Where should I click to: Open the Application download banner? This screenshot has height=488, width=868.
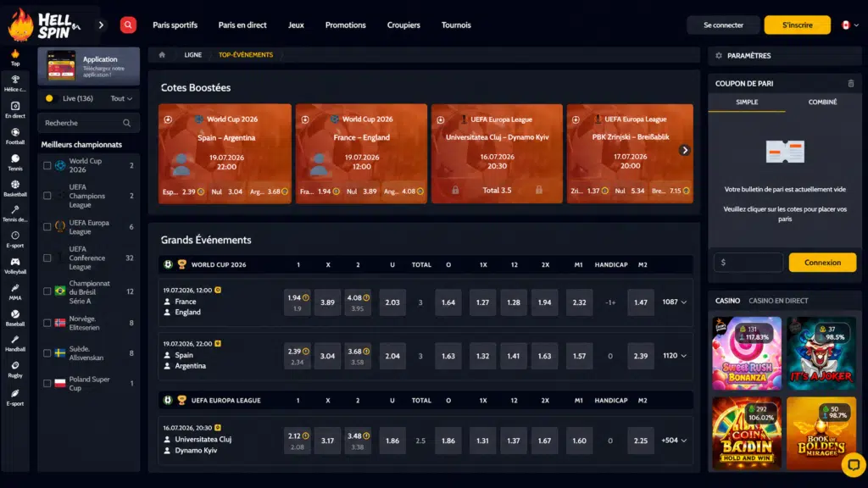tap(88, 66)
